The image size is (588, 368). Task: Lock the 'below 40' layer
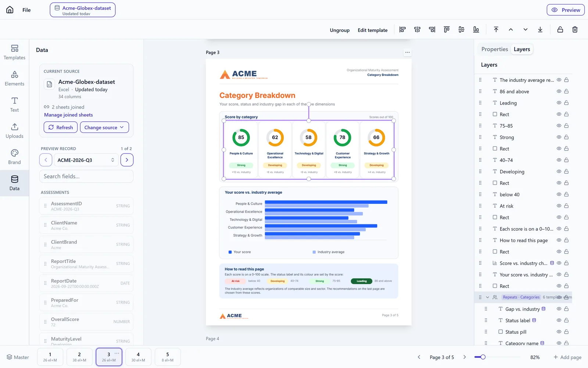point(566,194)
